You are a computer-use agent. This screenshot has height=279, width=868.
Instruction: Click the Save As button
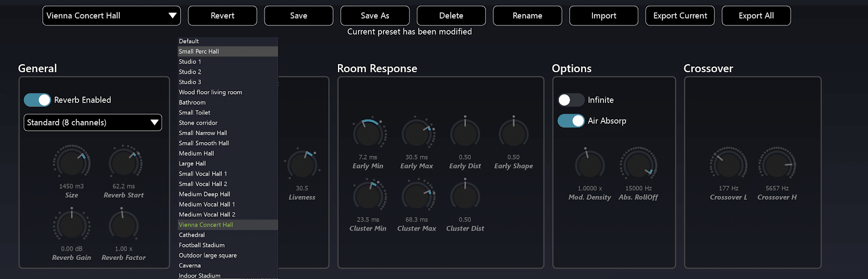click(x=375, y=16)
